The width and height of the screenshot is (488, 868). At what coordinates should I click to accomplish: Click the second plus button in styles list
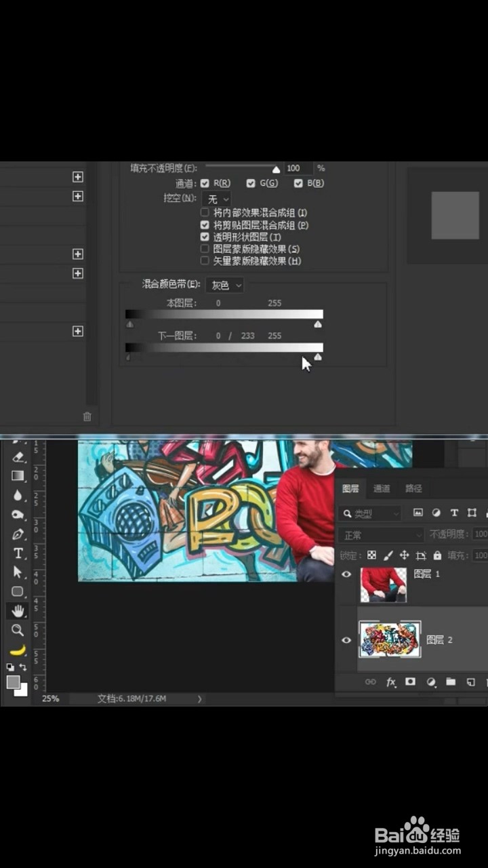click(x=78, y=196)
